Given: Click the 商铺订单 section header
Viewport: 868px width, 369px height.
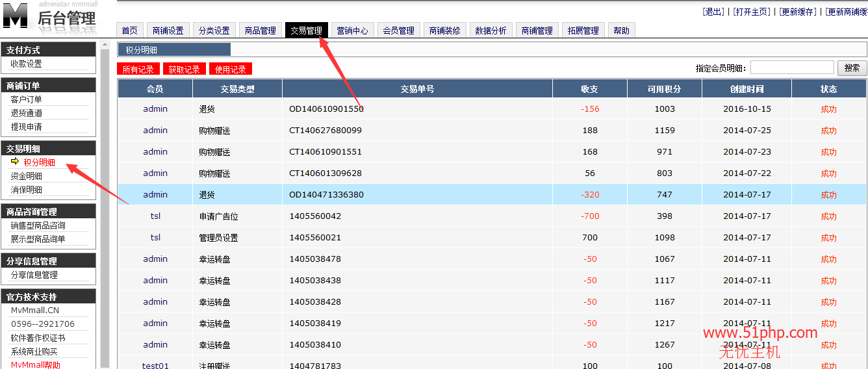Looking at the screenshot, I should [x=48, y=86].
